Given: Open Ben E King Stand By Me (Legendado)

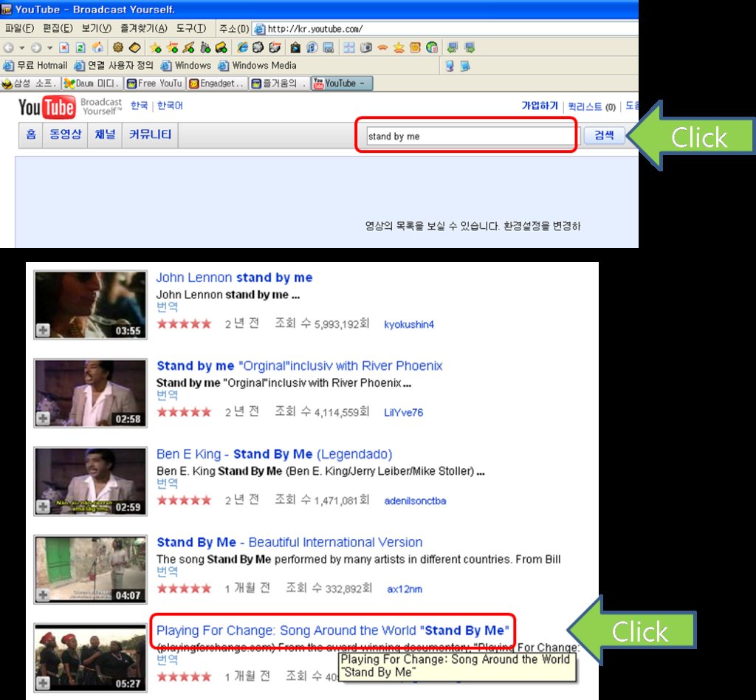Looking at the screenshot, I should pyautogui.click(x=275, y=454).
